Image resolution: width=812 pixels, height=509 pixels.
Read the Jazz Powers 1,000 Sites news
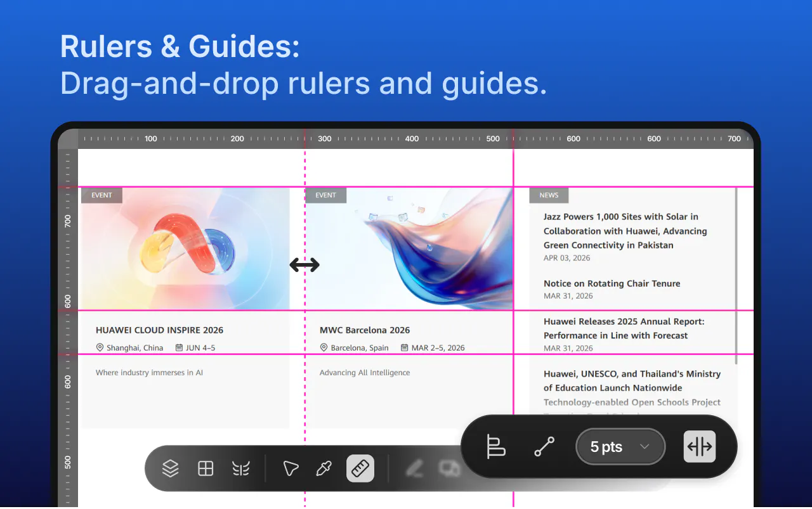tap(625, 231)
